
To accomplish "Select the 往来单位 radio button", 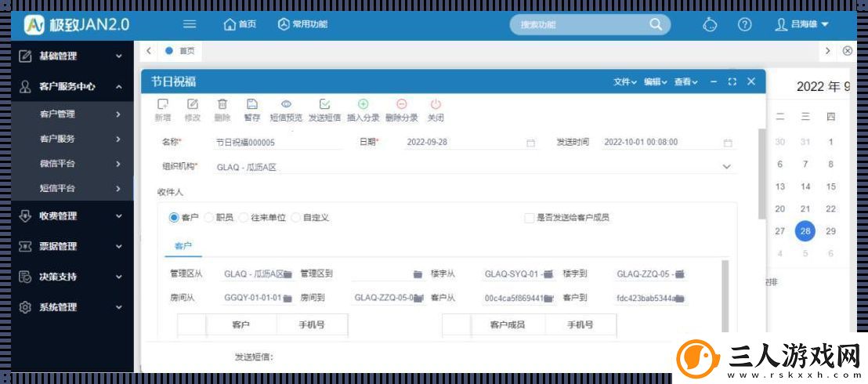I will point(244,218).
